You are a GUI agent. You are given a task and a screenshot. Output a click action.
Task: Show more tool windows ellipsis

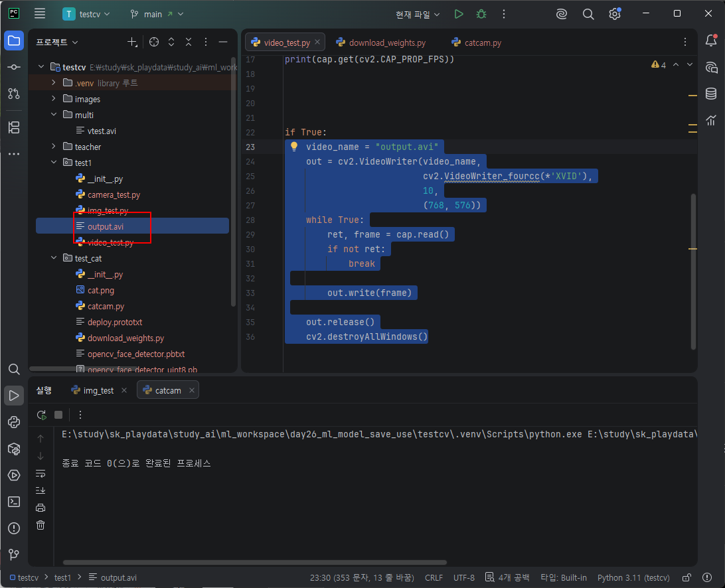(14, 153)
